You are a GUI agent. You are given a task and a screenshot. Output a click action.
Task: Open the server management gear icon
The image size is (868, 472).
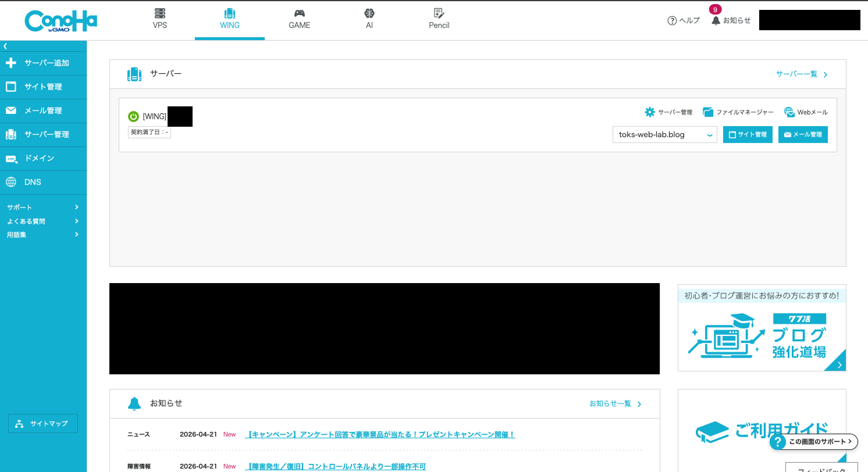650,112
